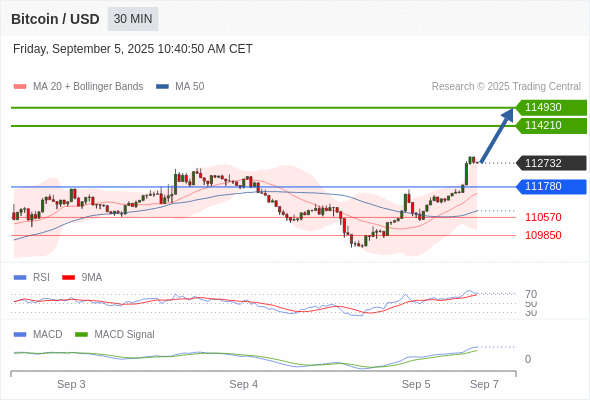Click the MA 50 blue legend swatch
This screenshot has height=400, width=590.
[x=162, y=87]
